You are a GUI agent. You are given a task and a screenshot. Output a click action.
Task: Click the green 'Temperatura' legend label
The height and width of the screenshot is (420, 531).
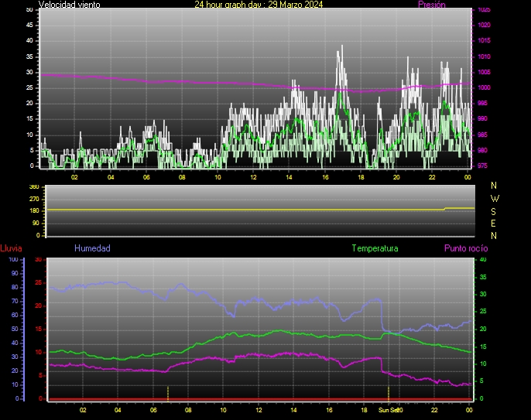coord(375,248)
